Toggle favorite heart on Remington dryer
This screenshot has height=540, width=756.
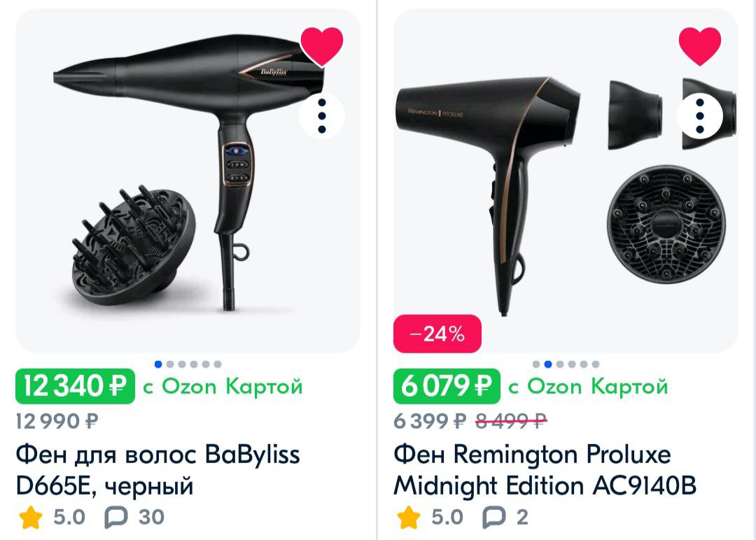[x=699, y=45]
